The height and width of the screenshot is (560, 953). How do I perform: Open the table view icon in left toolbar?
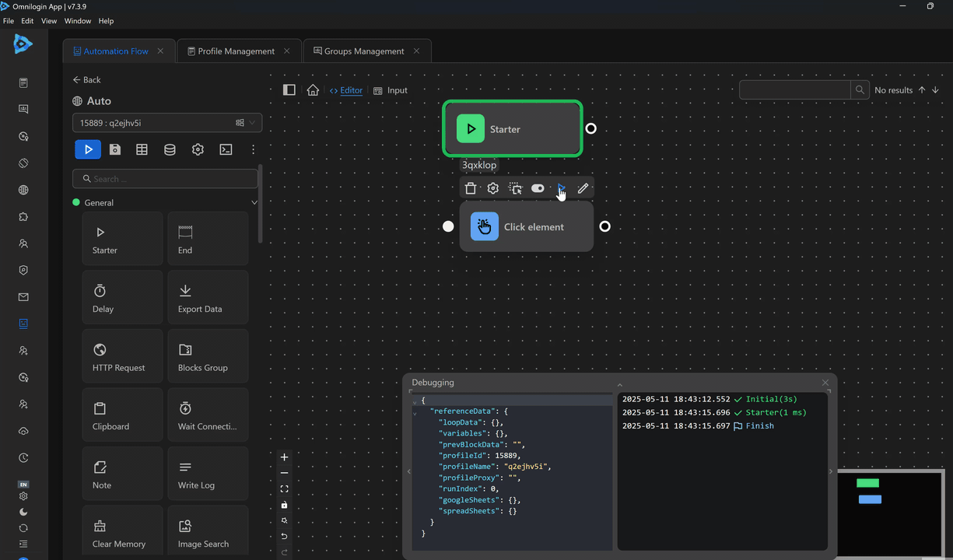(x=142, y=149)
